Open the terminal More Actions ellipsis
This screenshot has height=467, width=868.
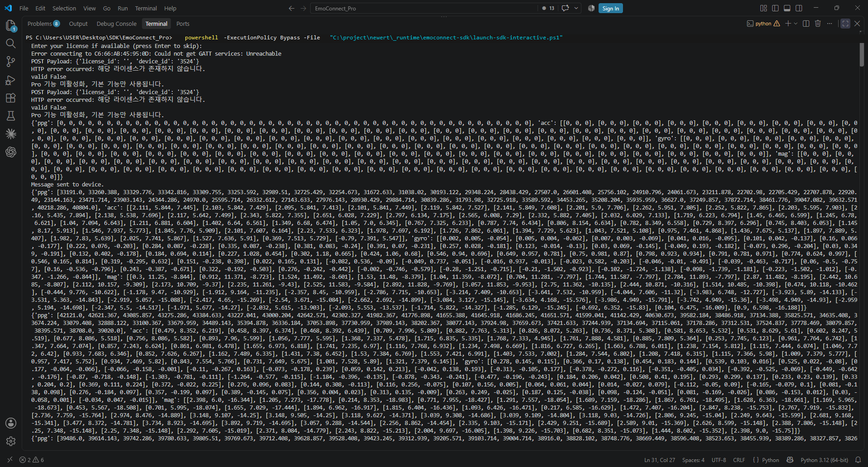pos(830,24)
